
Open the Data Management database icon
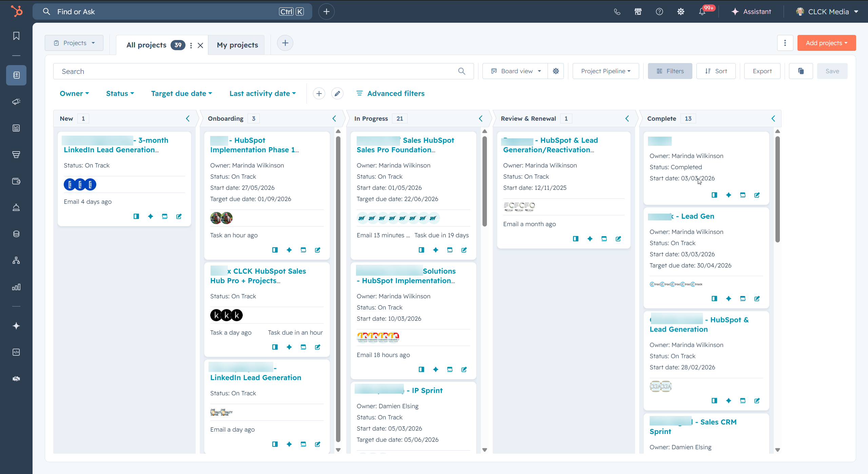tap(16, 234)
